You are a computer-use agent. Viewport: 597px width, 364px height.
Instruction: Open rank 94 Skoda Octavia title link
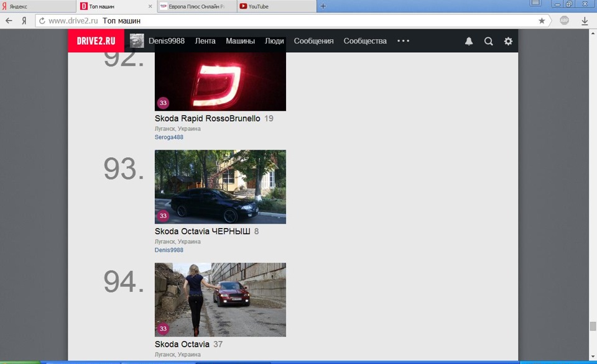[182, 344]
